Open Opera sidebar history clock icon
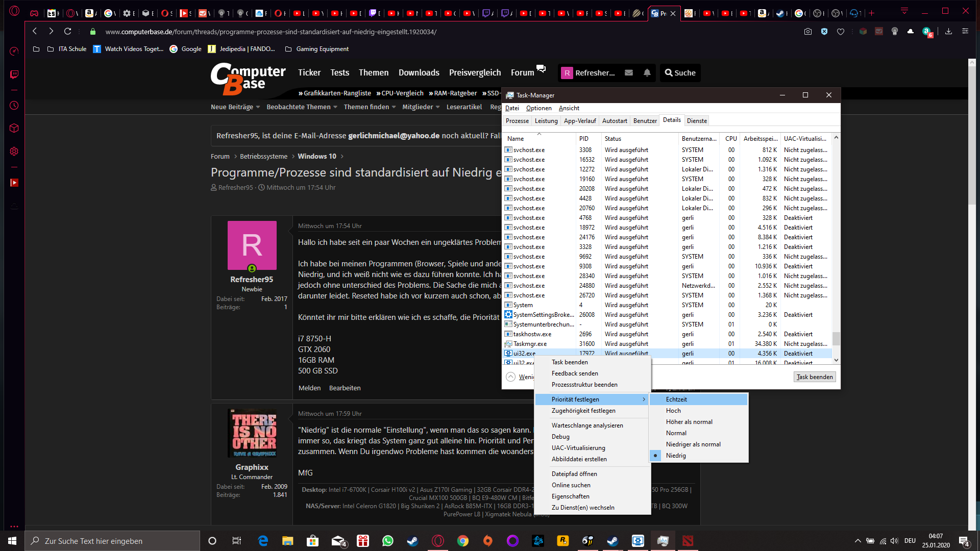This screenshot has width=980, height=551. click(14, 106)
